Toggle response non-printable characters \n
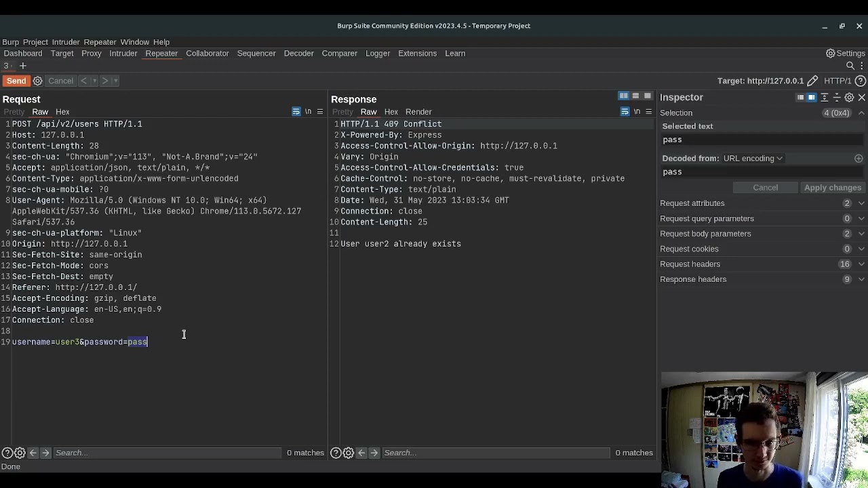This screenshot has height=488, width=868. [637, 112]
